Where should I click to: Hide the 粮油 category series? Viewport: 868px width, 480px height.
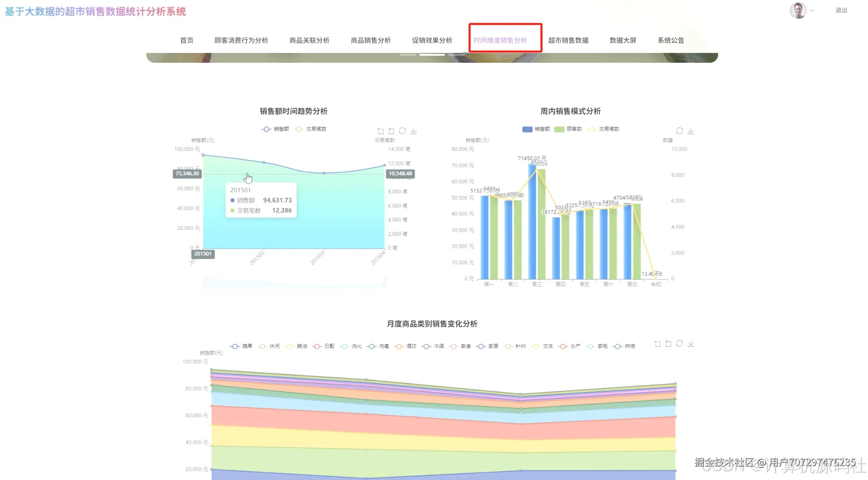(x=296, y=346)
